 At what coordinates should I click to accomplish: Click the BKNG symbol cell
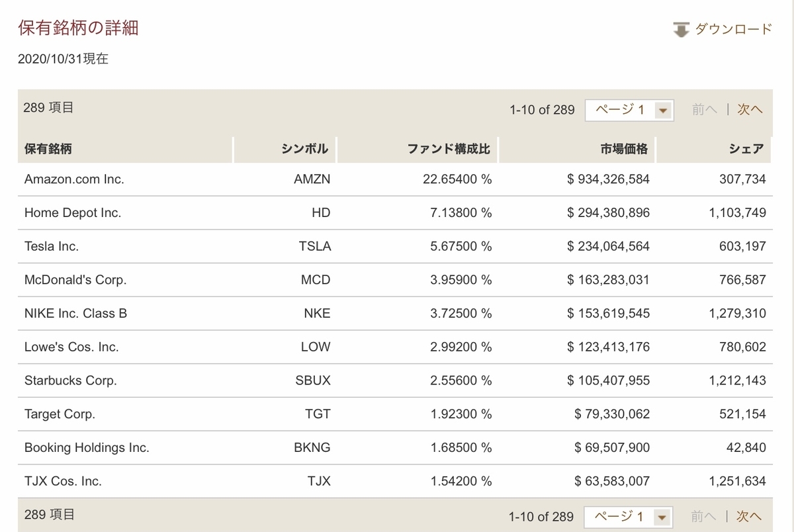coord(312,448)
